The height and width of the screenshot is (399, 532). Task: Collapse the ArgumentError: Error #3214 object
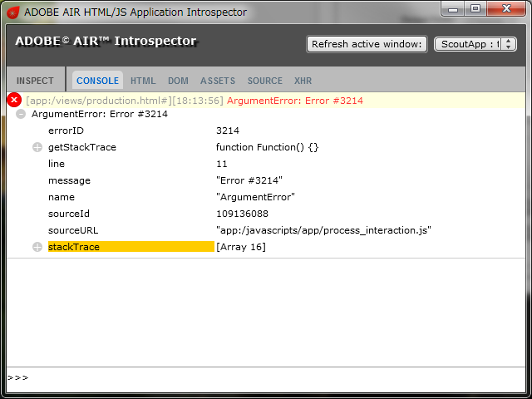(21, 115)
